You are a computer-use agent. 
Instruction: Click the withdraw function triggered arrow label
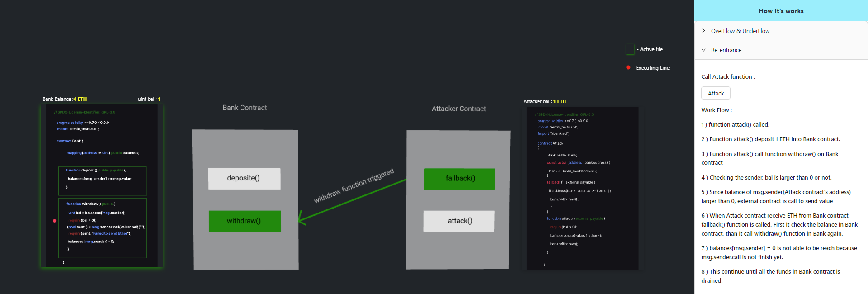pos(354,185)
